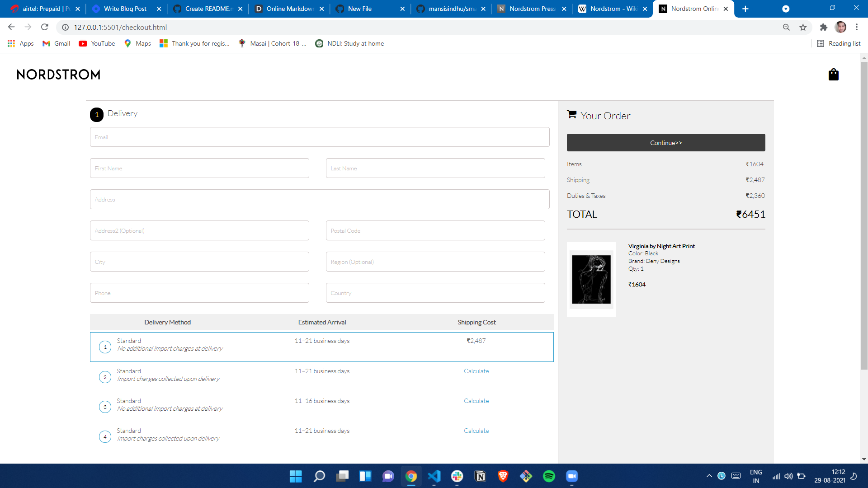Screen dimensions: 868x488
Task: Bookmark page with star icon
Action: tap(803, 28)
